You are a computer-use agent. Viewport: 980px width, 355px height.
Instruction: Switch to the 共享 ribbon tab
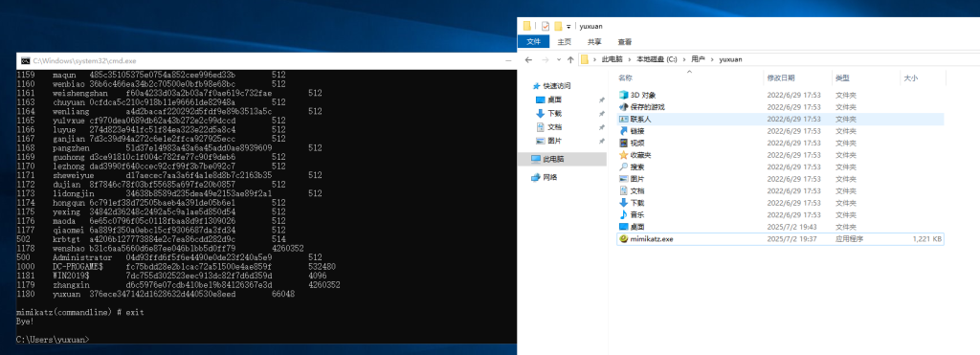pyautogui.click(x=594, y=42)
